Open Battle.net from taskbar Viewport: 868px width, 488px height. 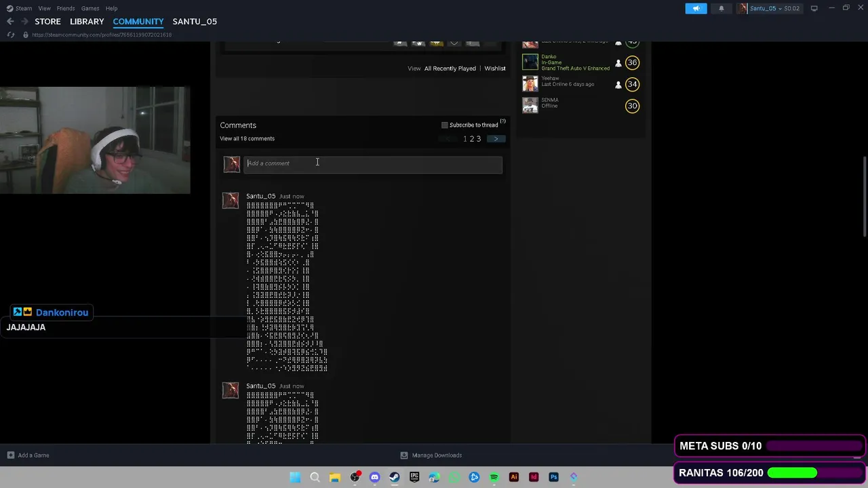pyautogui.click(x=474, y=477)
